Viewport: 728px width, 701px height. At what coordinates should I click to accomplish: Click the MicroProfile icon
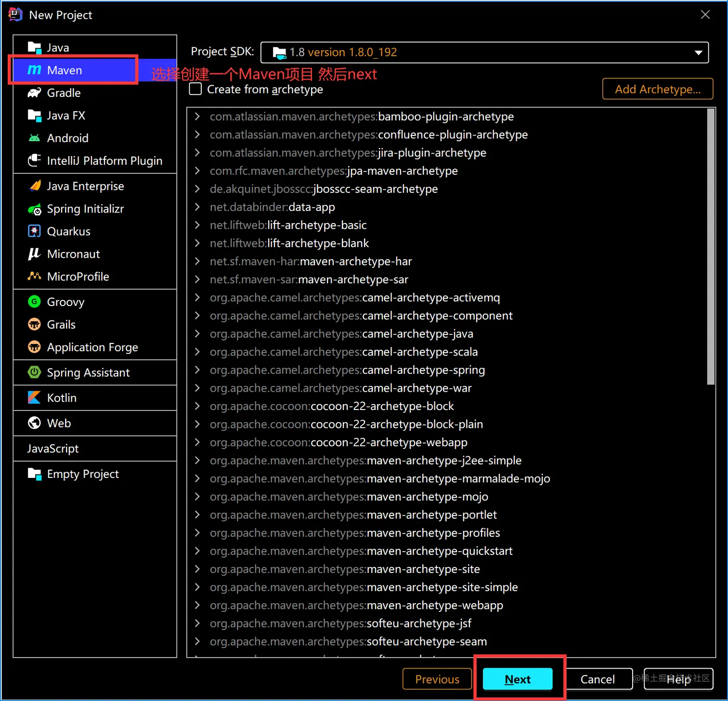click(x=34, y=276)
